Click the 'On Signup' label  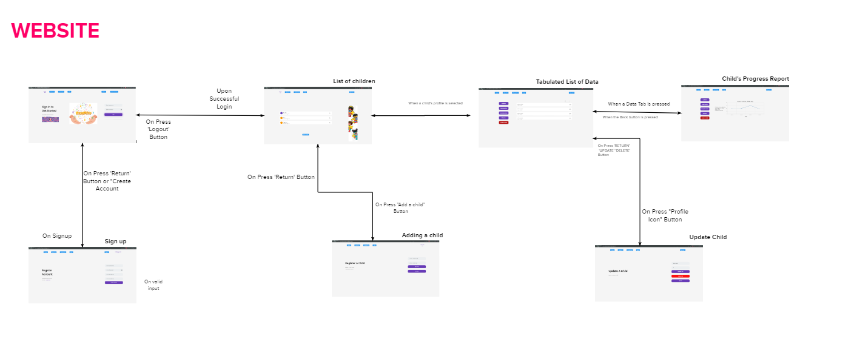coord(57,235)
